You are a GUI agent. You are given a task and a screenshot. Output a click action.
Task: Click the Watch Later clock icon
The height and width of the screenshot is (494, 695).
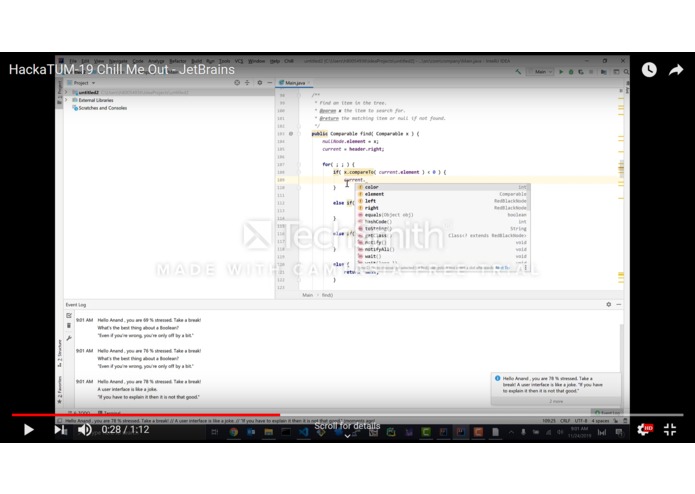[649, 70]
